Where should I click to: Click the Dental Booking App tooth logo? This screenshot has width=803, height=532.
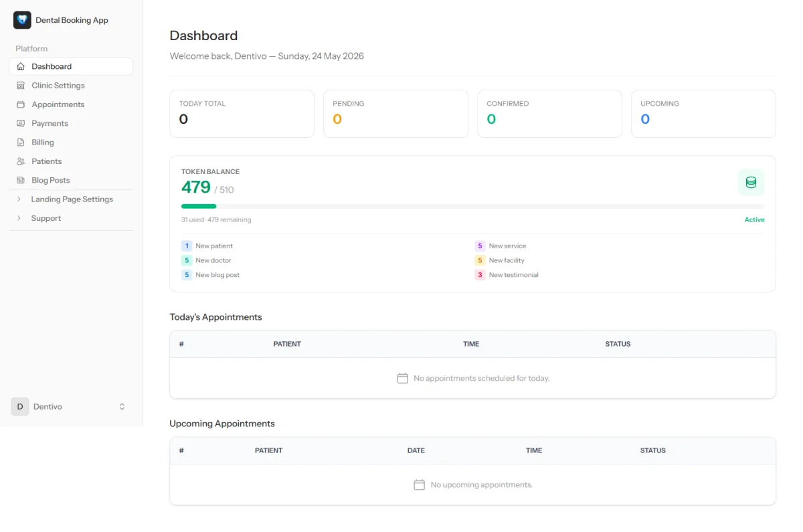tap(22, 20)
